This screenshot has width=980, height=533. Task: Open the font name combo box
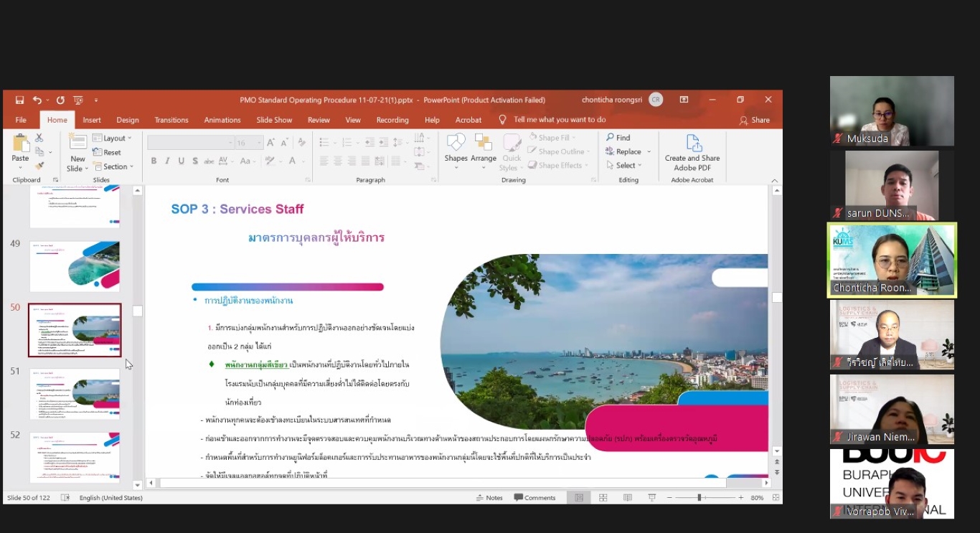pyautogui.click(x=191, y=143)
